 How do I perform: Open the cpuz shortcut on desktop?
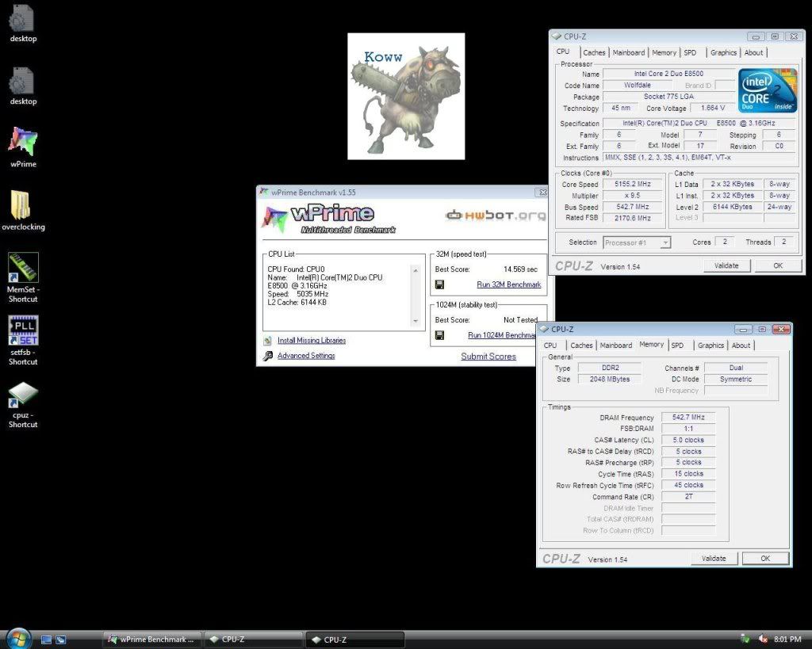tap(22, 395)
